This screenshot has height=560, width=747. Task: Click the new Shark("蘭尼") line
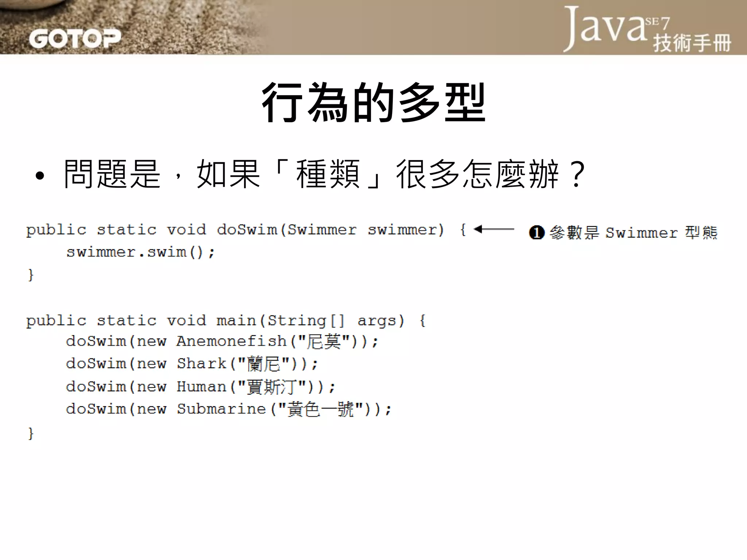coord(192,364)
